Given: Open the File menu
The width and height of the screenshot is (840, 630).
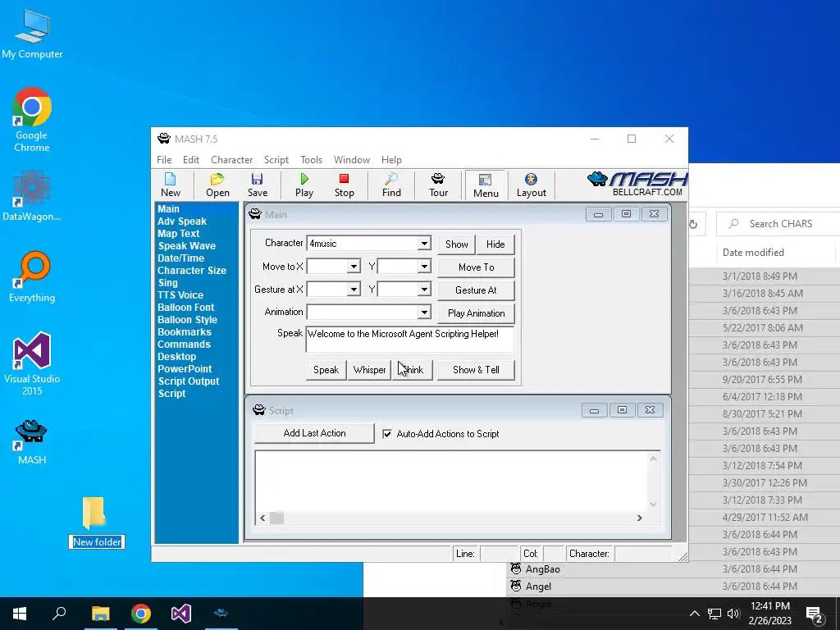Looking at the screenshot, I should (164, 160).
